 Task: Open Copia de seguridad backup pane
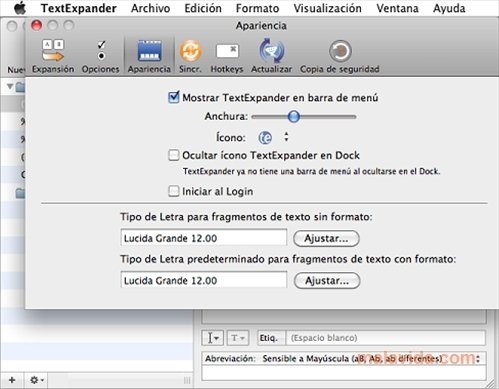pos(340,56)
